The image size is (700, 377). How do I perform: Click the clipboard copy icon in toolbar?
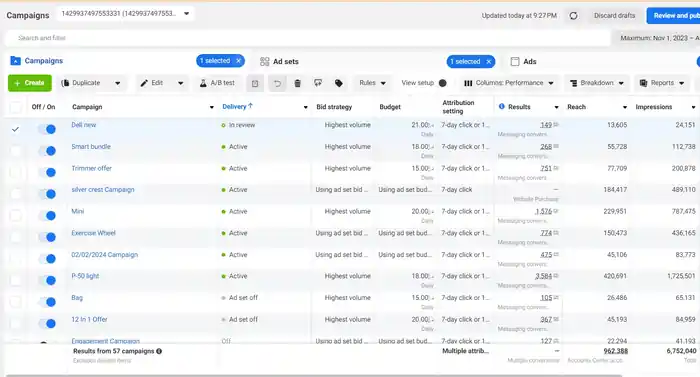tap(255, 83)
